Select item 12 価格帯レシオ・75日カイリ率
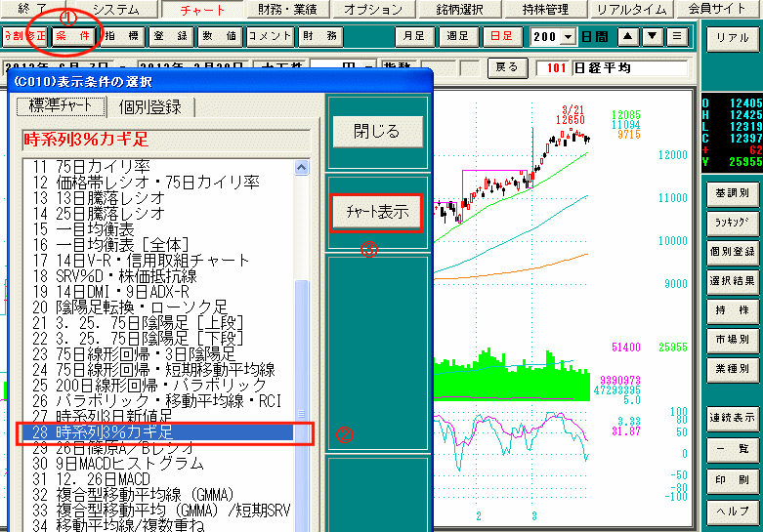The height and width of the screenshot is (532, 763). 158,183
